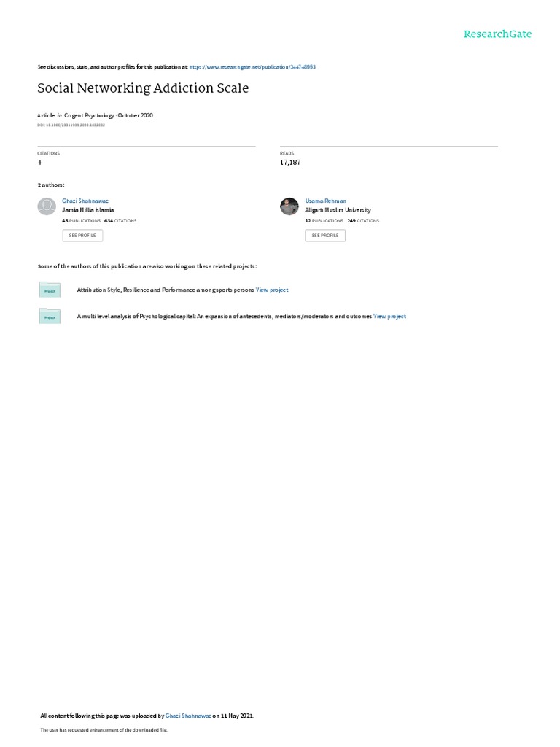Click the Social Networking Addiction Scale title
Viewport: 560px width, 747px height.
pyautogui.click(x=143, y=88)
